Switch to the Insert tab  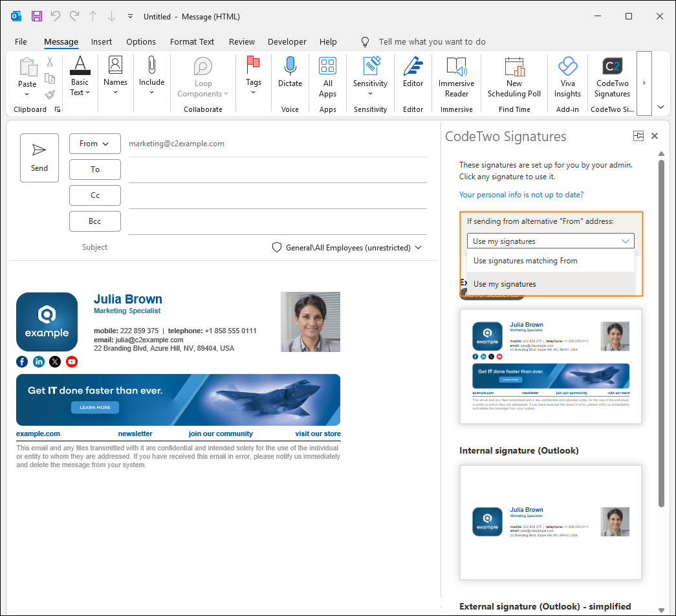pyautogui.click(x=102, y=42)
